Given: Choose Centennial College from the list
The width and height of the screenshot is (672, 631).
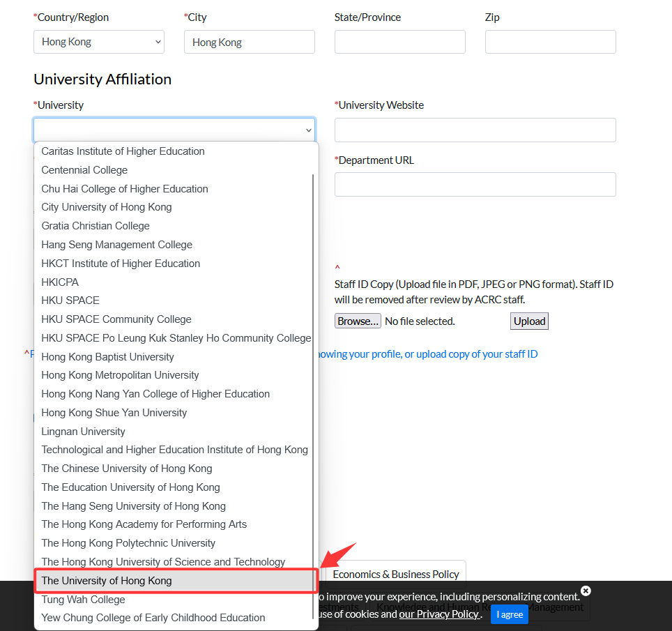Looking at the screenshot, I should [174, 170].
